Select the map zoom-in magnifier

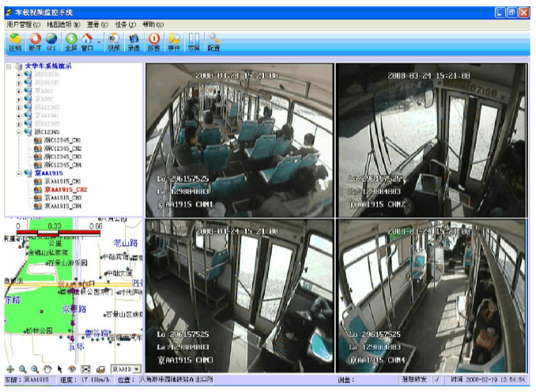click(x=23, y=369)
